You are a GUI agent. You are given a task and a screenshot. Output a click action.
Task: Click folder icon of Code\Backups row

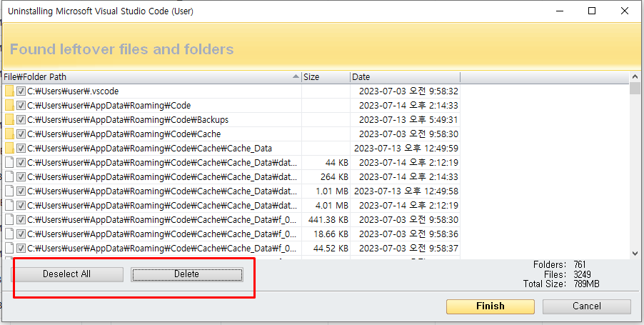click(9, 120)
